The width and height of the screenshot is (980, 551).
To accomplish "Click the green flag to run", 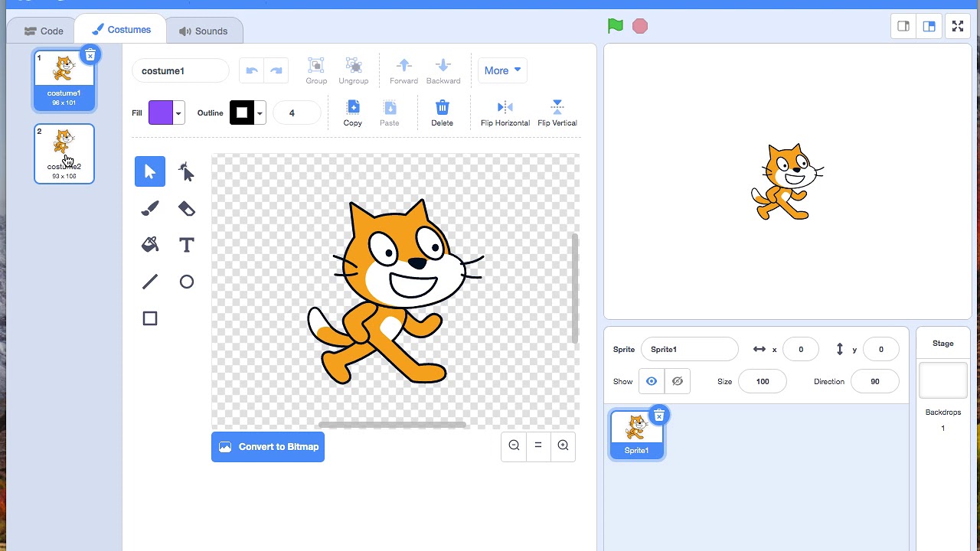I will pos(616,26).
